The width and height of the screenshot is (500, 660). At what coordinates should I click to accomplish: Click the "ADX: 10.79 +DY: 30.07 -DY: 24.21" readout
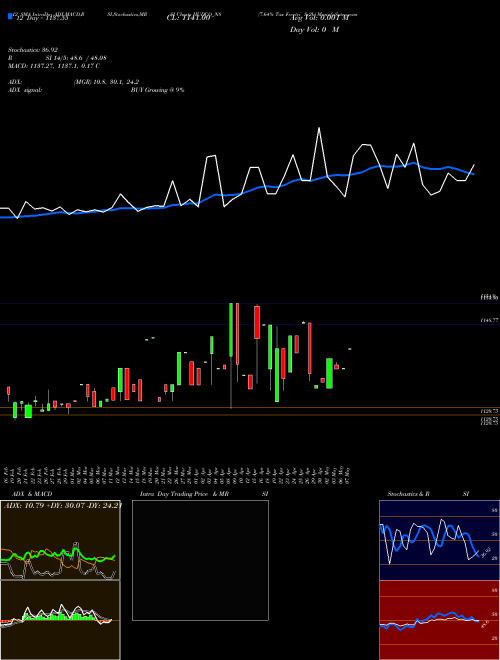tap(63, 505)
